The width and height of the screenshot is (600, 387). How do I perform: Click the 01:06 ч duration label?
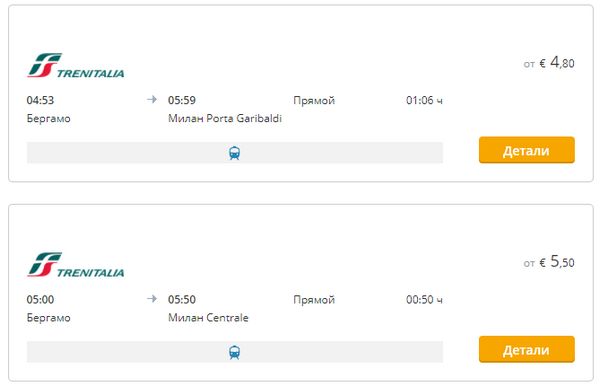tap(424, 100)
